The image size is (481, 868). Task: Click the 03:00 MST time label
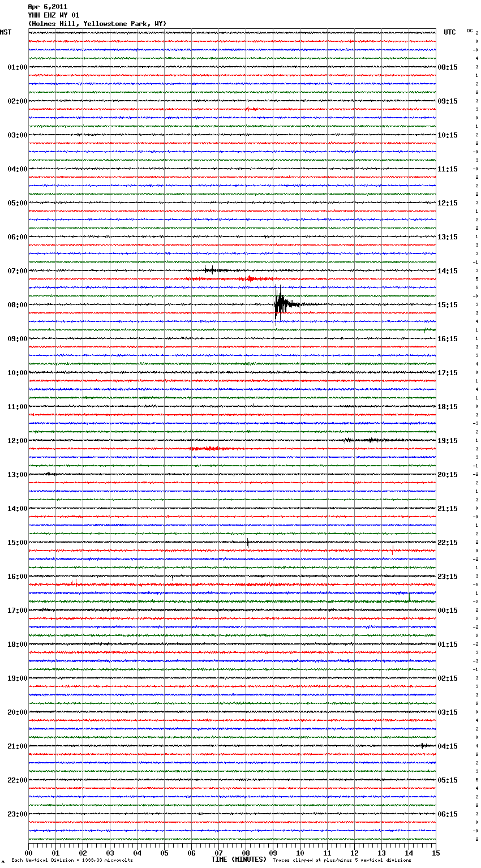coord(18,135)
